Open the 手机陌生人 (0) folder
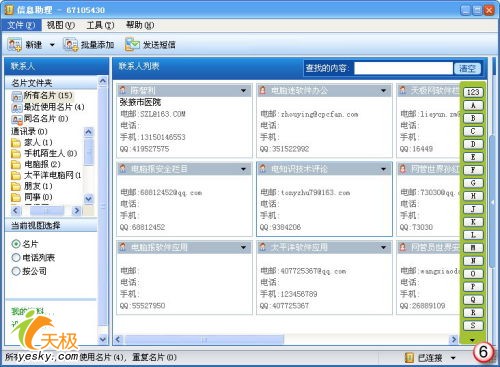 [x=44, y=153]
